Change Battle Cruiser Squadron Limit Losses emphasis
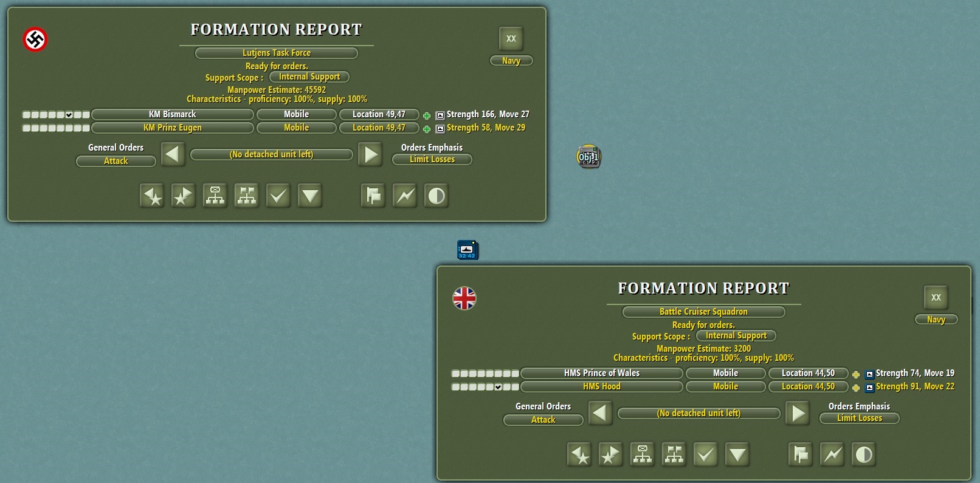 tap(860, 418)
